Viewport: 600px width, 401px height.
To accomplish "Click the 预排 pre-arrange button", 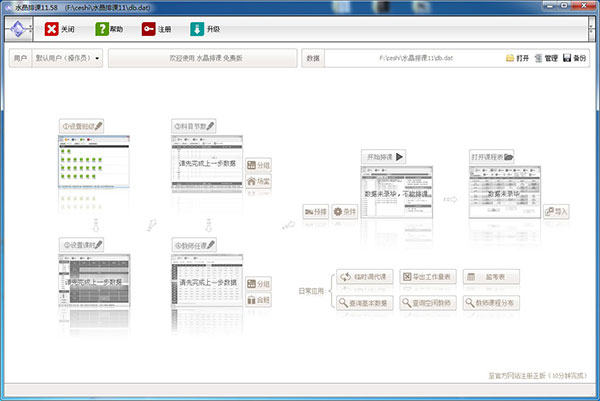I will (315, 212).
